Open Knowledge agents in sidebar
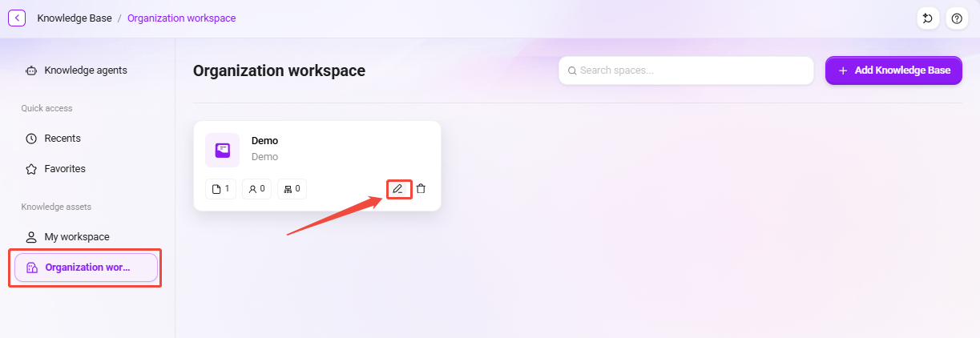The width and height of the screenshot is (980, 338). [87, 70]
